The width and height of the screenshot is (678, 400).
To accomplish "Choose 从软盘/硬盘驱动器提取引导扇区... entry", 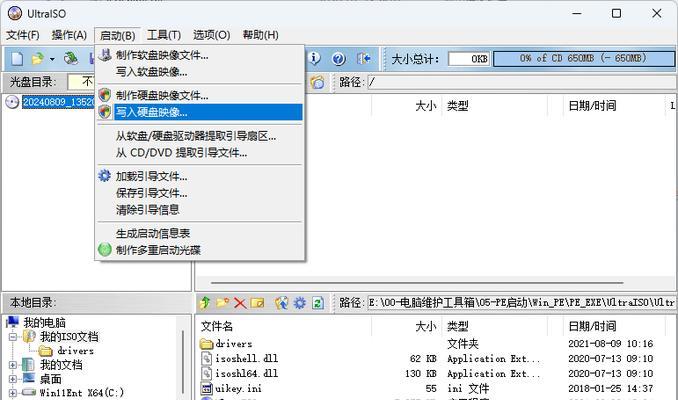I will tap(199, 136).
